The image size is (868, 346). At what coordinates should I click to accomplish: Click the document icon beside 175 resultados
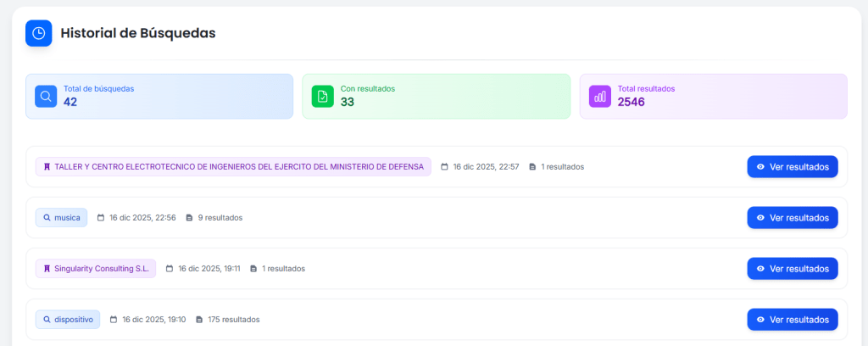[x=199, y=320]
